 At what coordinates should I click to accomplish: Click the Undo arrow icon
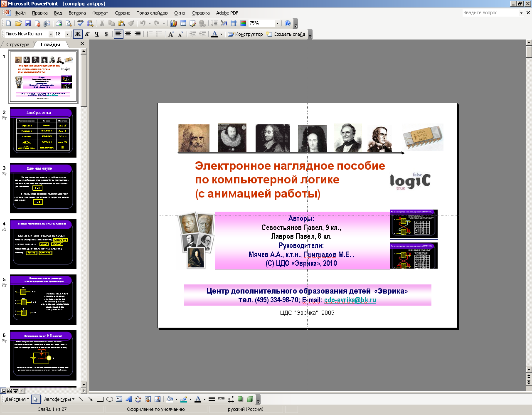point(143,23)
